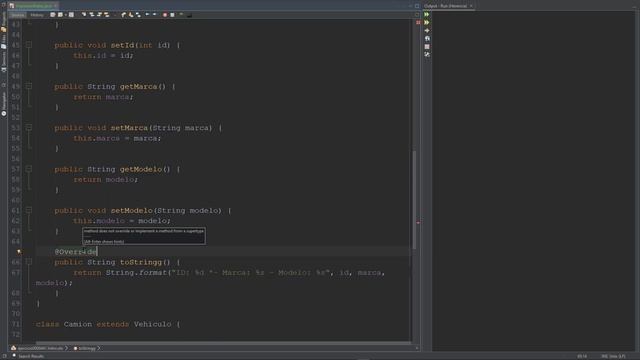Open Navigator panel in left sidebar
This screenshot has height=360, width=640.
4,104
